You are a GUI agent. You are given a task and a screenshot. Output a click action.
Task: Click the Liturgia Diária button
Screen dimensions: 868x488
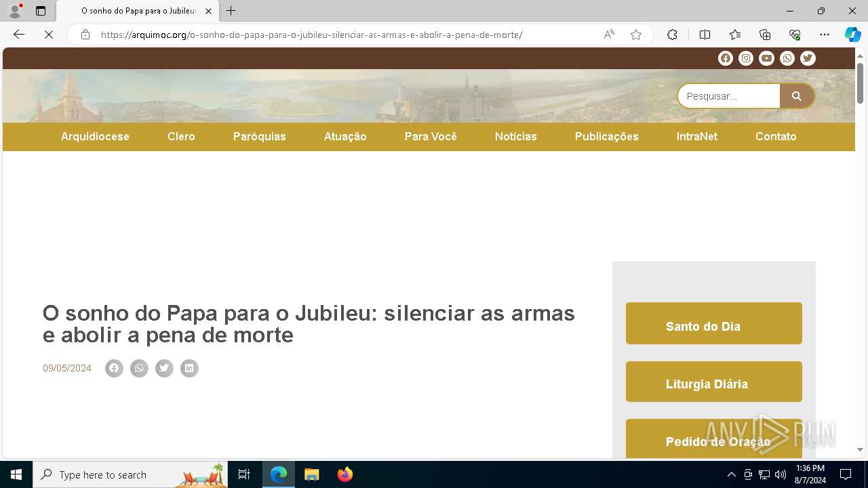click(714, 382)
